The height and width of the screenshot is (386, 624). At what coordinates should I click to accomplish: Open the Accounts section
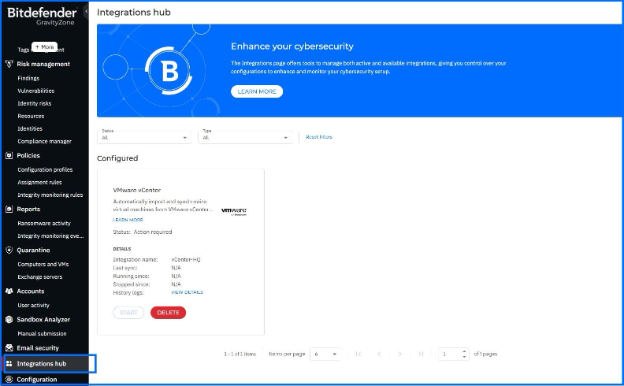[30, 291]
